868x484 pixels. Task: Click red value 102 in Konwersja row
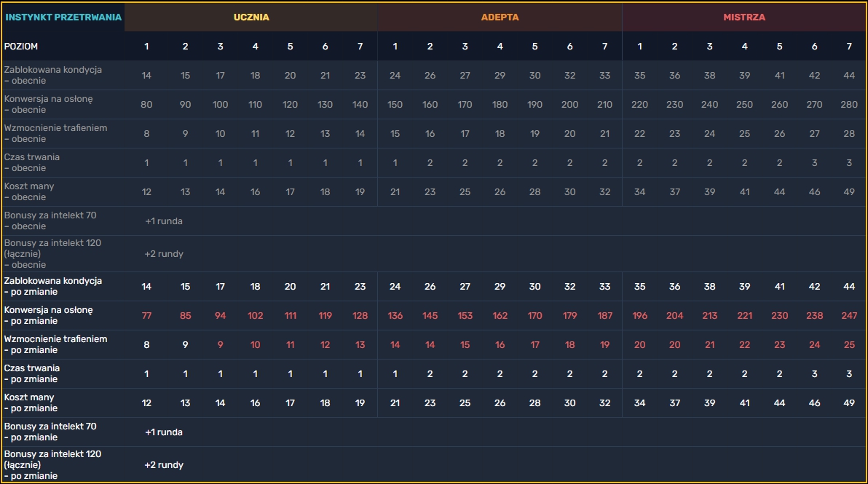pos(255,316)
